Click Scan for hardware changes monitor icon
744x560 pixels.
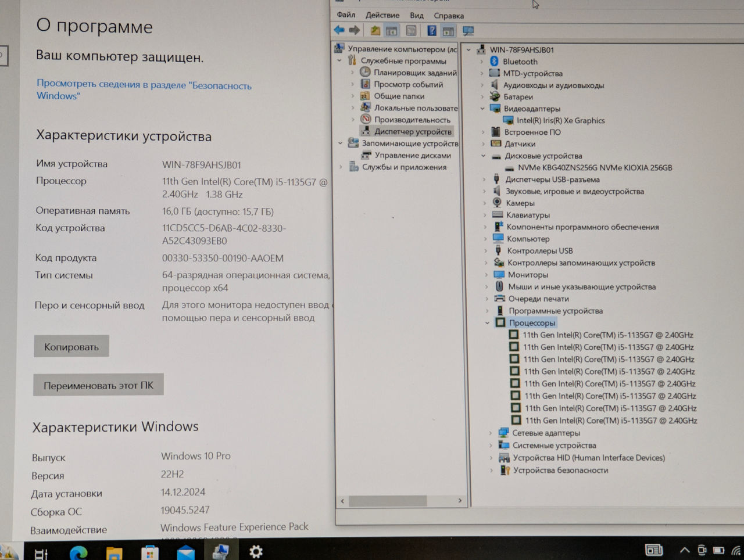[468, 31]
